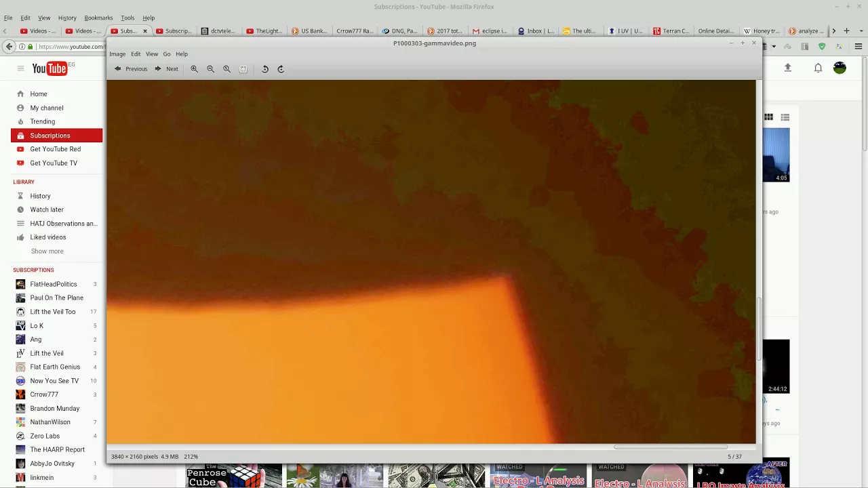Open Paul On The Plane subscription
868x488 pixels.
56,298
